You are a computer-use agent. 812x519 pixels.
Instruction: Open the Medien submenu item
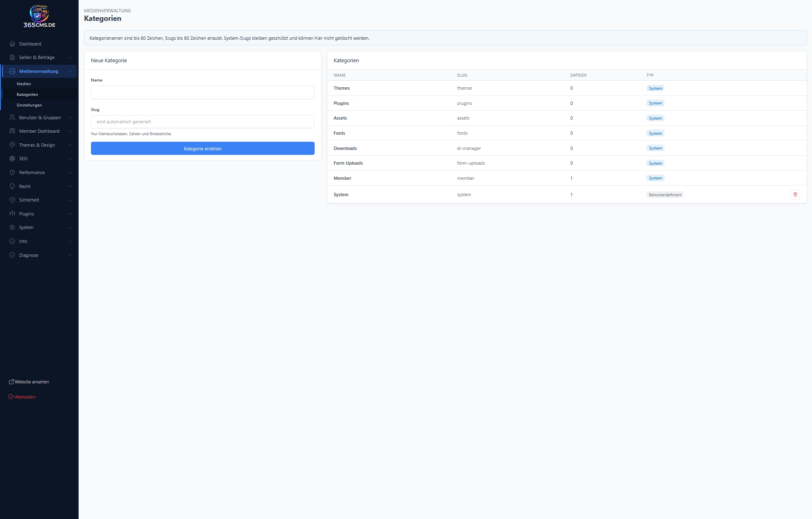[x=24, y=84]
